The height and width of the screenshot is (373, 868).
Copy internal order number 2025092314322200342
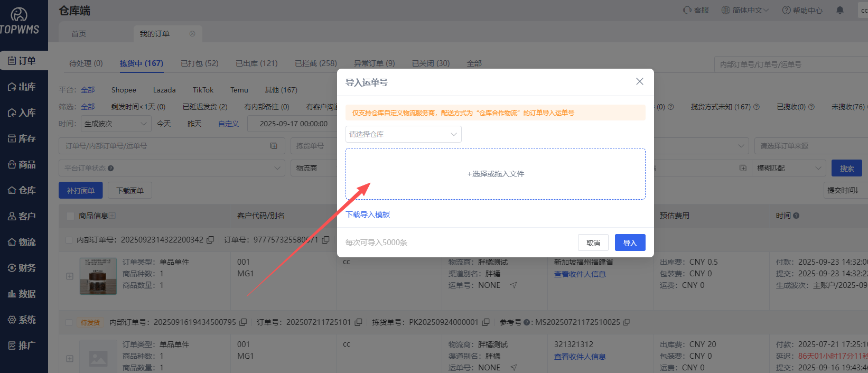click(x=210, y=240)
